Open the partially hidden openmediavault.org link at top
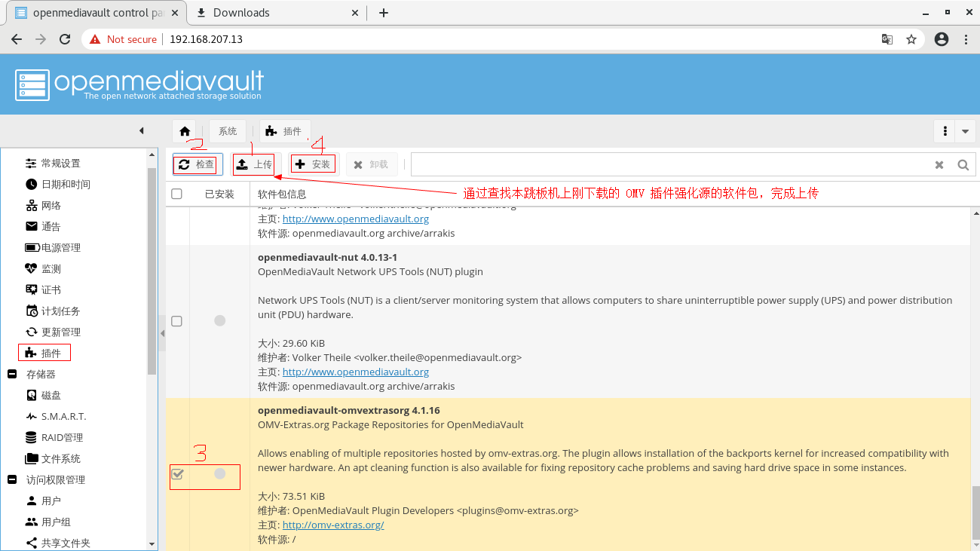Image resolution: width=980 pixels, height=551 pixels. click(356, 219)
